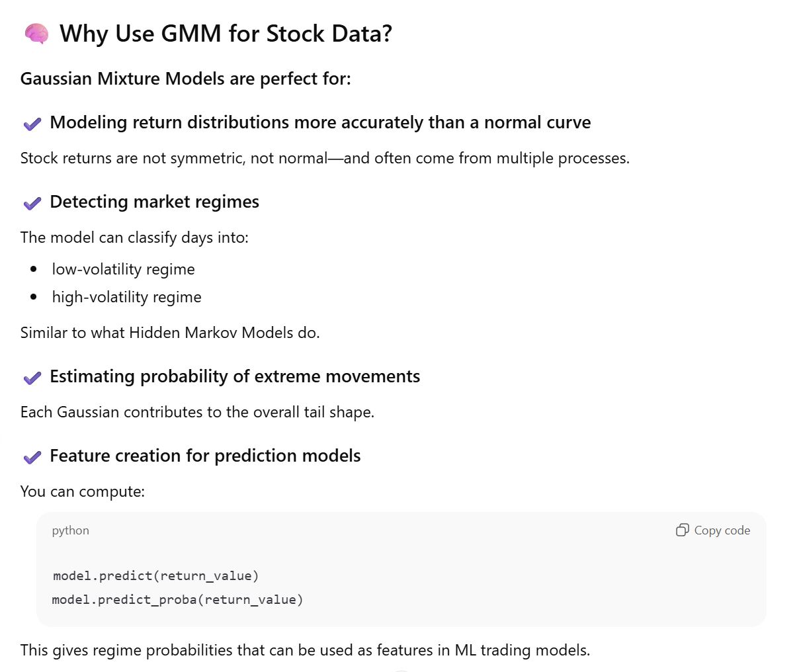Click the Feature creation for prediction models heading
Viewport: 803px width, 672px height.
pyautogui.click(x=205, y=456)
